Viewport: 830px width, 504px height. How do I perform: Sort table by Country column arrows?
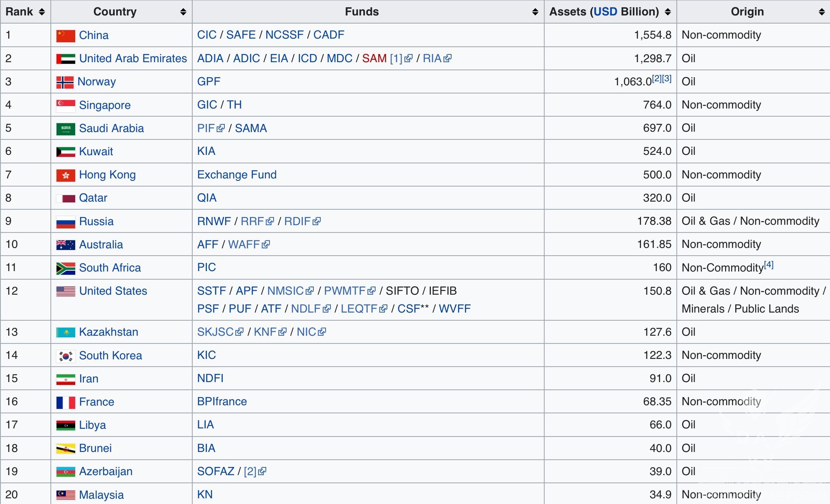pos(183,12)
